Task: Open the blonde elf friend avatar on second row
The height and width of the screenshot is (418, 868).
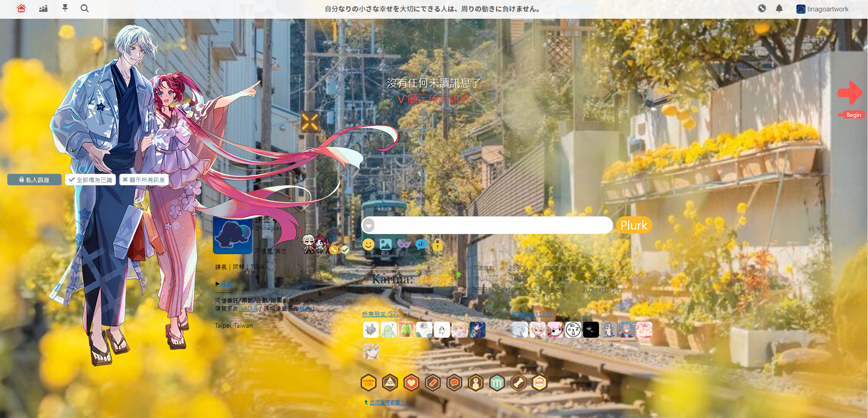Action: [x=371, y=351]
